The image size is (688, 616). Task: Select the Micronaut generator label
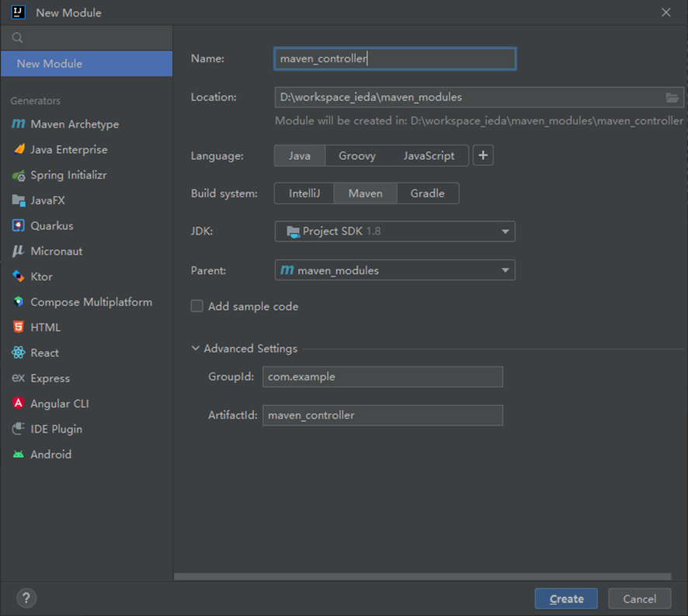(57, 251)
